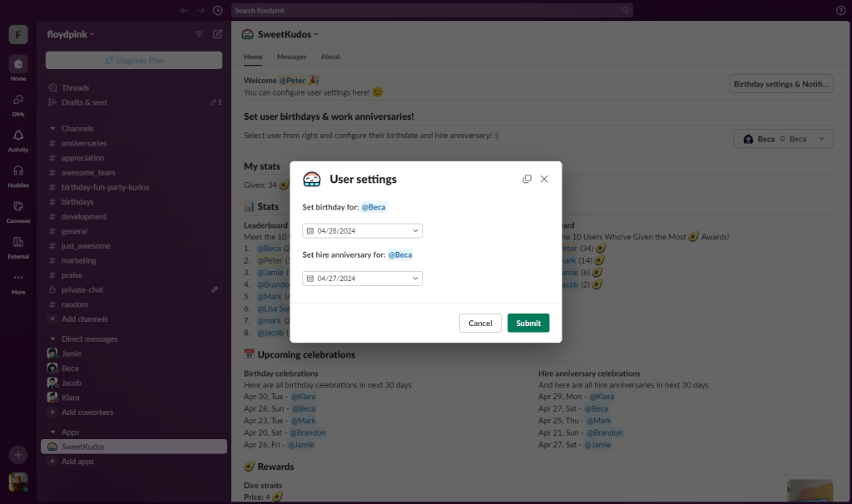Click the Search floydpink field
The height and width of the screenshot is (504, 852).
432,10
